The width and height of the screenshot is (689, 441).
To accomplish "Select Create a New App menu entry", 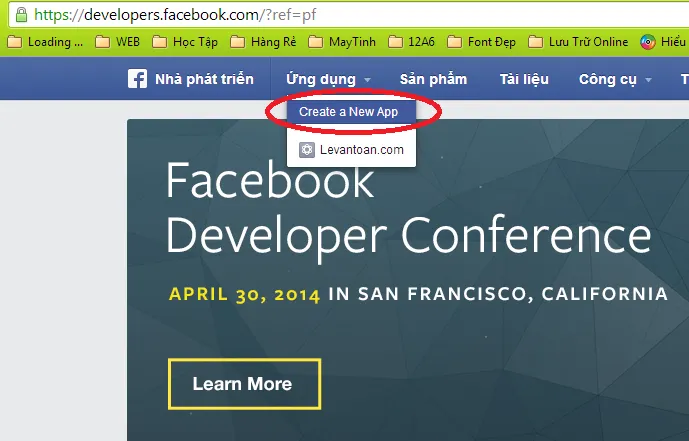I will (351, 112).
